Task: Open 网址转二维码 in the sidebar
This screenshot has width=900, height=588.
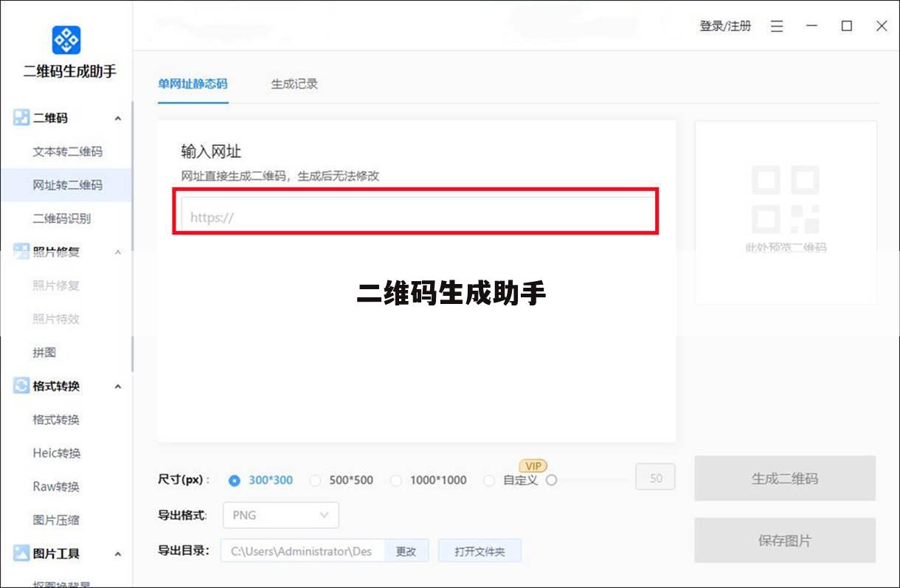Action: (66, 185)
